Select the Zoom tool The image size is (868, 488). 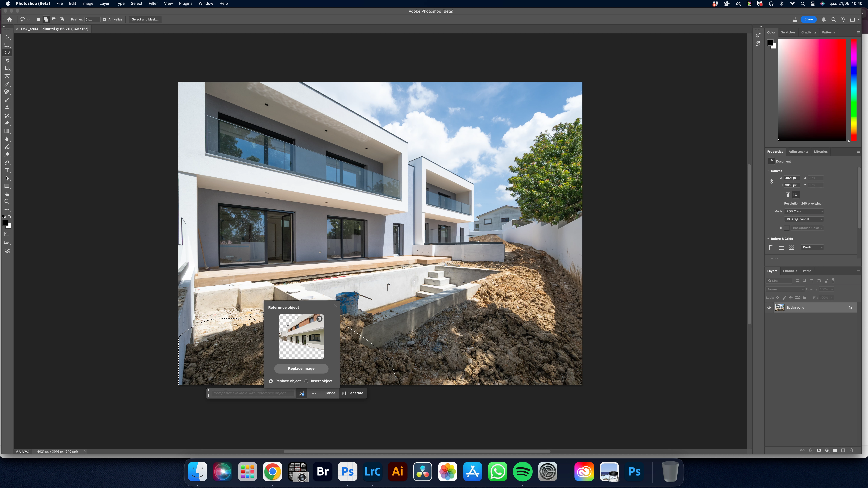click(x=7, y=202)
